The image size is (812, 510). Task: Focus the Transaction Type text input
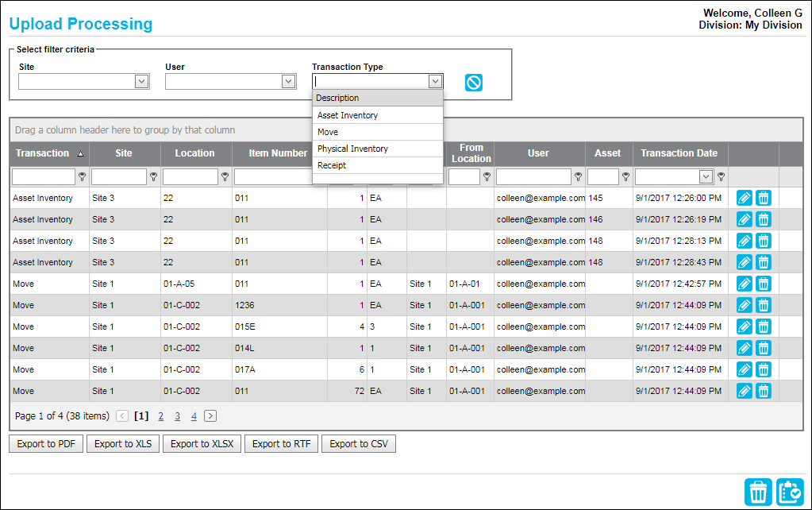tap(371, 81)
